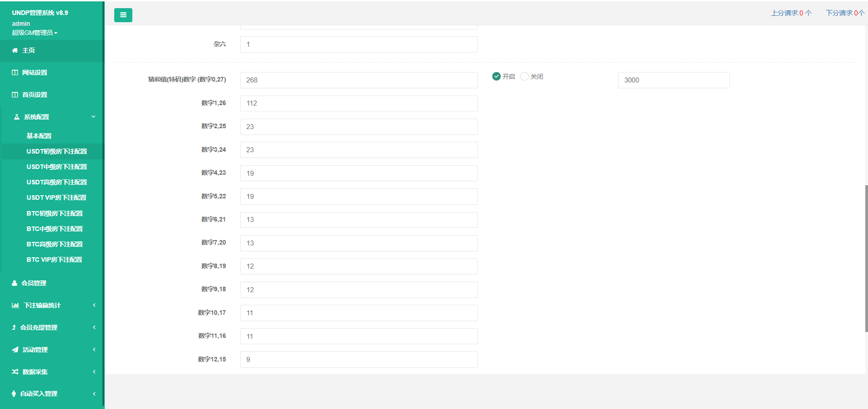Select the 关闭 radio option
The height and width of the screenshot is (409, 868).
pyautogui.click(x=524, y=77)
